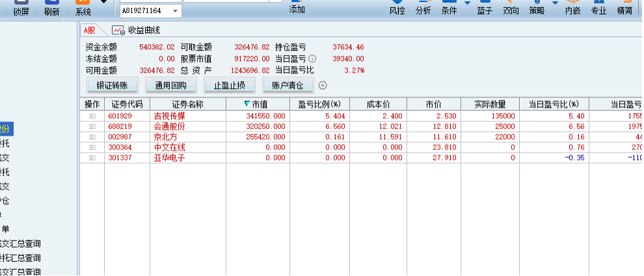The height and width of the screenshot is (276, 644).
Task: Sort by 实际数量 column header
Action: 490,104
